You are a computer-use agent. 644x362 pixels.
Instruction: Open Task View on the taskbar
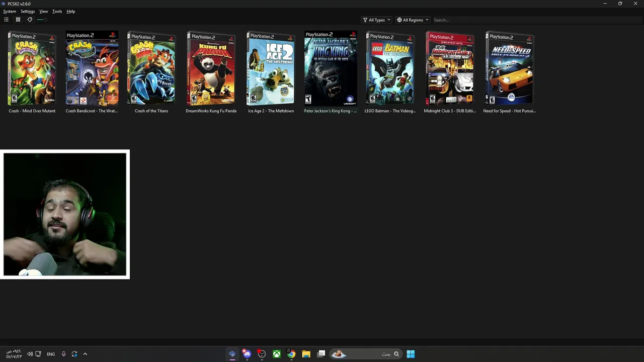point(321,354)
